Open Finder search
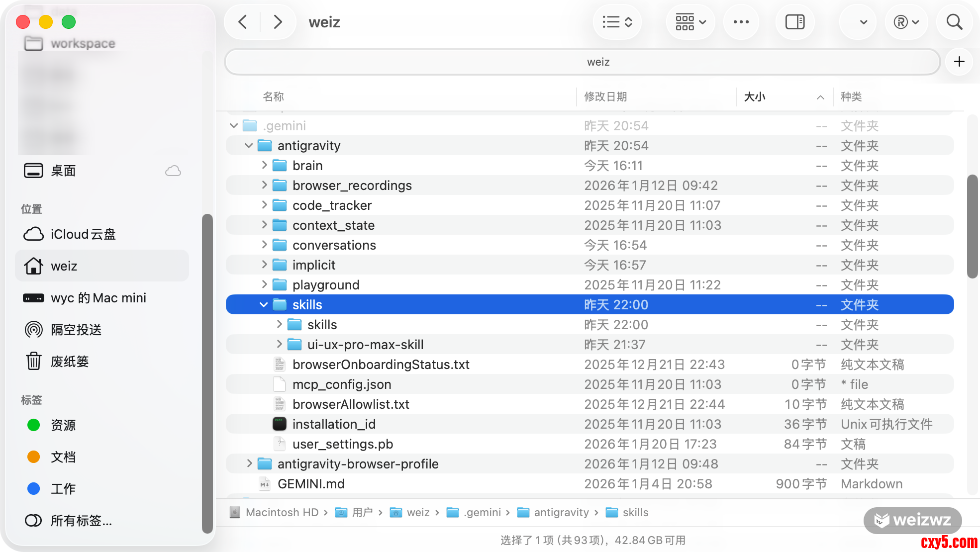The image size is (980, 552). pos(954,22)
